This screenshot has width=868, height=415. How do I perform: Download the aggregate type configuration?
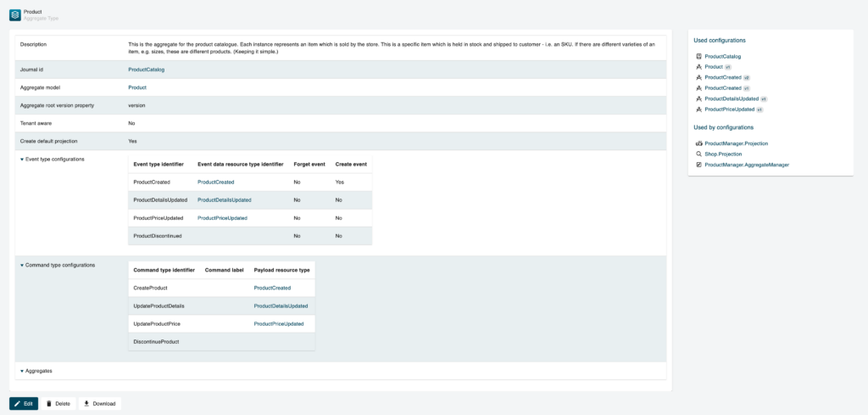pyautogui.click(x=100, y=403)
